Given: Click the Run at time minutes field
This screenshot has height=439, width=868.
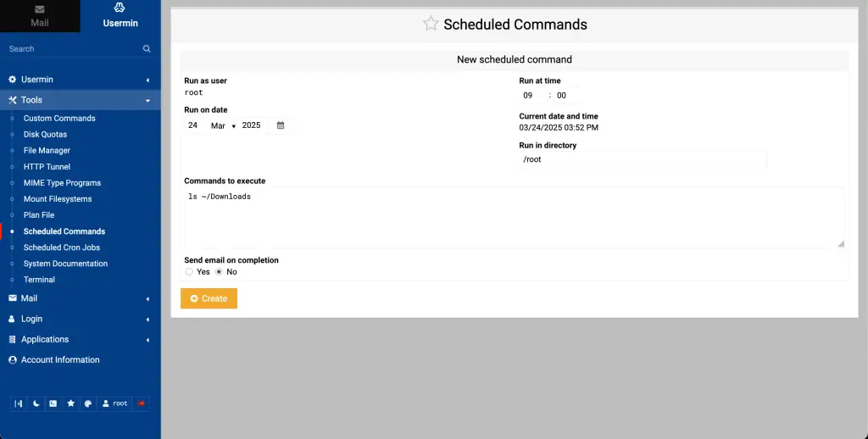Looking at the screenshot, I should 565,95.
